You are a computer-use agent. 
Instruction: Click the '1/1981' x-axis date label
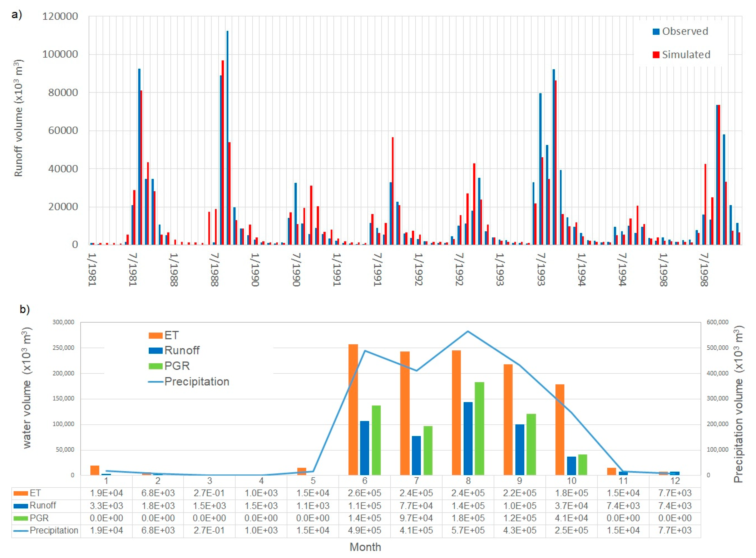[x=92, y=270]
